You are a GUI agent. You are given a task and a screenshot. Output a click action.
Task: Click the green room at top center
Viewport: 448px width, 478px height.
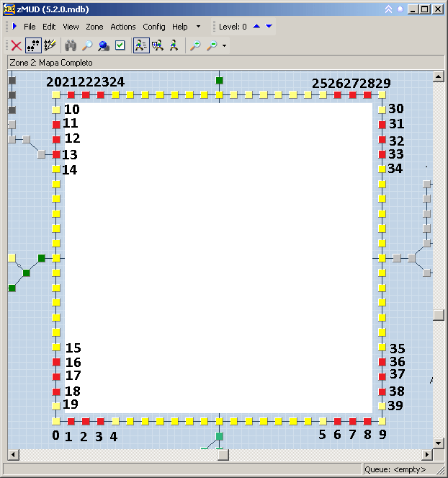point(220,80)
